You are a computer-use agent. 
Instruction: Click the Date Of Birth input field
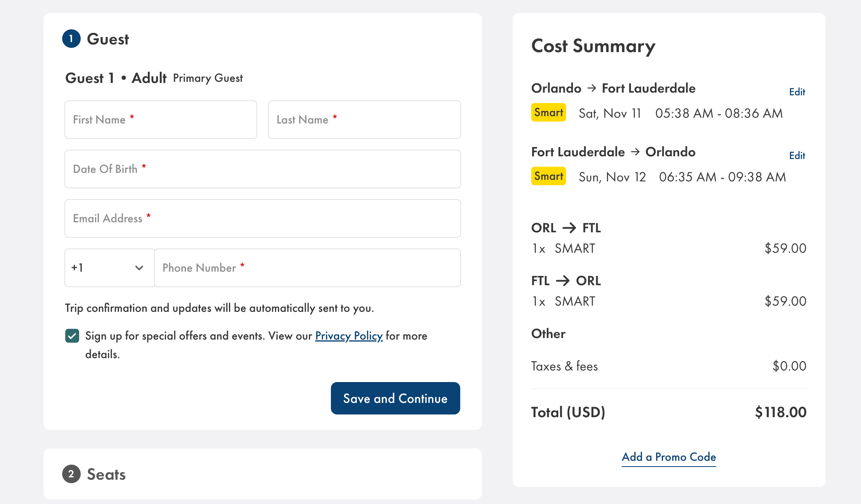(x=262, y=169)
